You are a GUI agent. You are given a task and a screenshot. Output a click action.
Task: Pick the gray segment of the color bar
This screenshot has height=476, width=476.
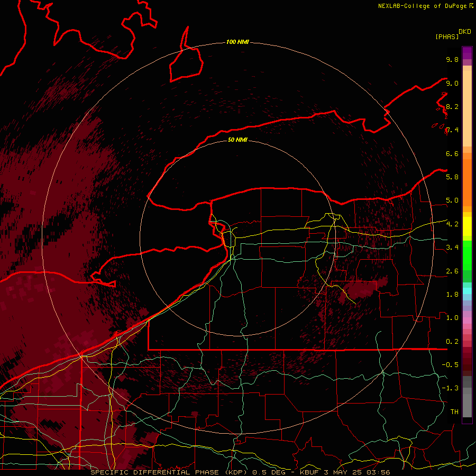(x=467, y=397)
